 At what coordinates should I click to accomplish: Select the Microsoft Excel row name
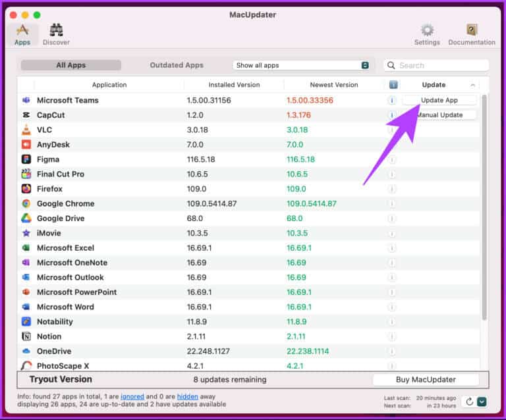[65, 248]
